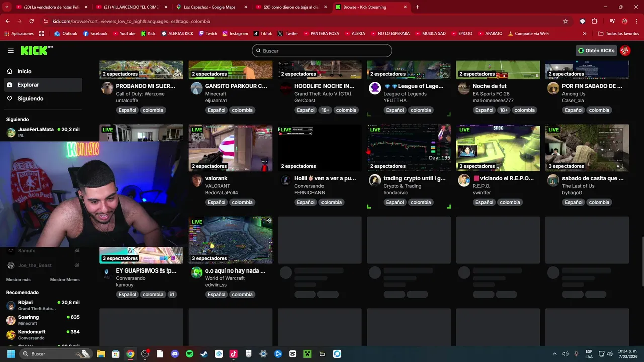Image resolution: width=644 pixels, height=362 pixels.
Task: Click the Obtén KICKs button
Action: [x=596, y=51]
